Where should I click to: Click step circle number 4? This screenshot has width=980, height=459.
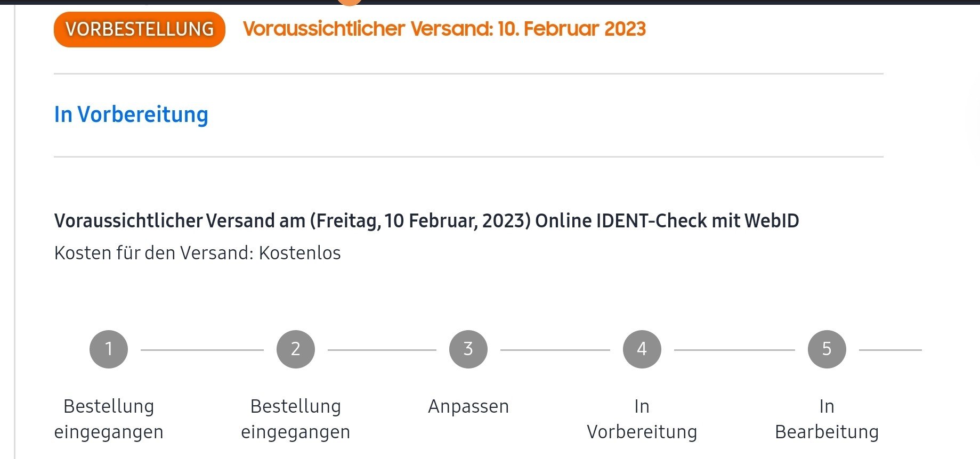[x=642, y=349]
